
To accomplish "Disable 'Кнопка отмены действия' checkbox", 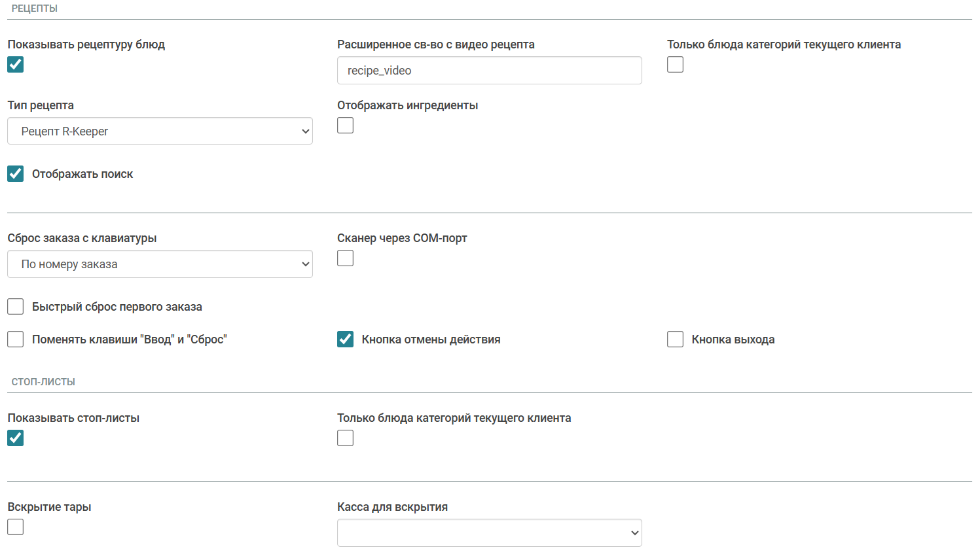I will (345, 339).
